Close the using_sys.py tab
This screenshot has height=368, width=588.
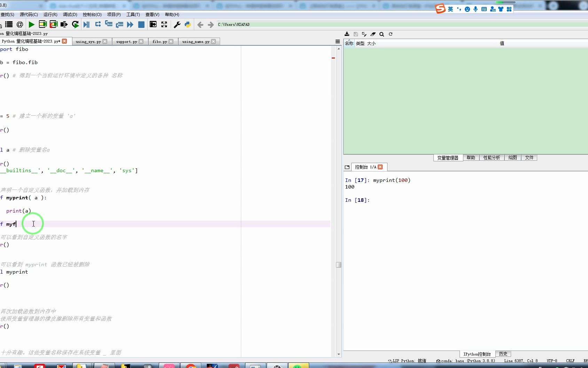pos(105,41)
